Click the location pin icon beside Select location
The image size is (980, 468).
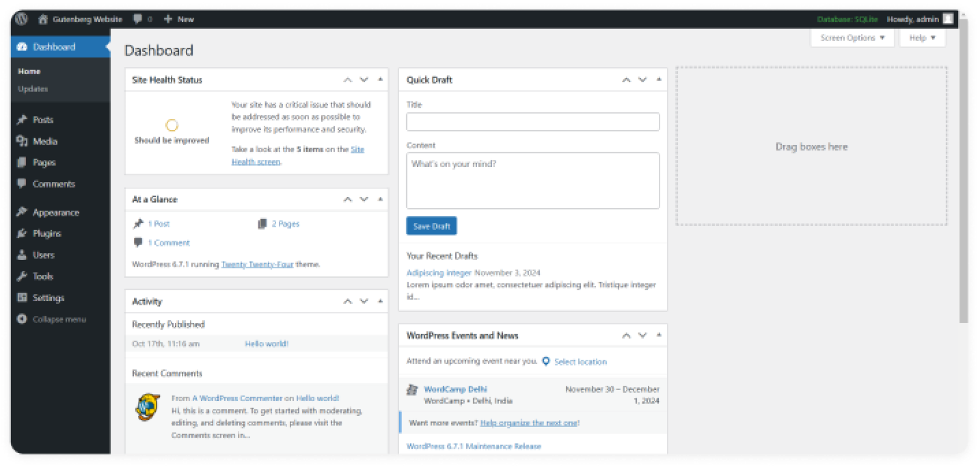tap(546, 361)
